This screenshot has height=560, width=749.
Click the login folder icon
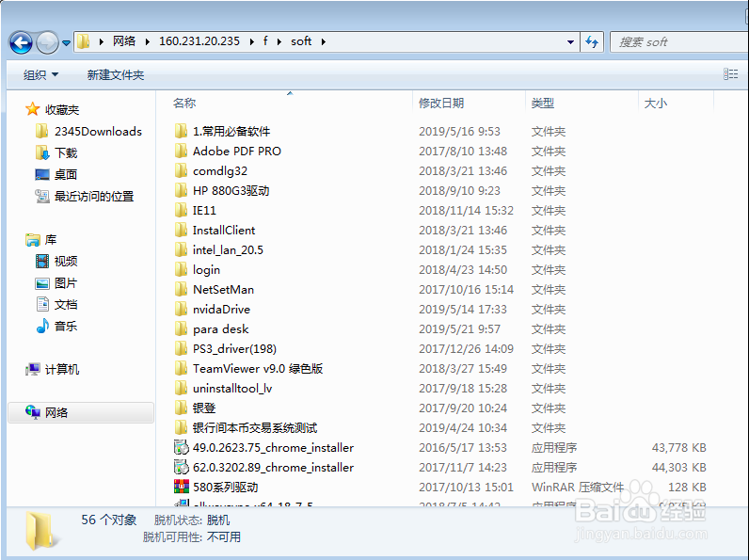[181, 269]
